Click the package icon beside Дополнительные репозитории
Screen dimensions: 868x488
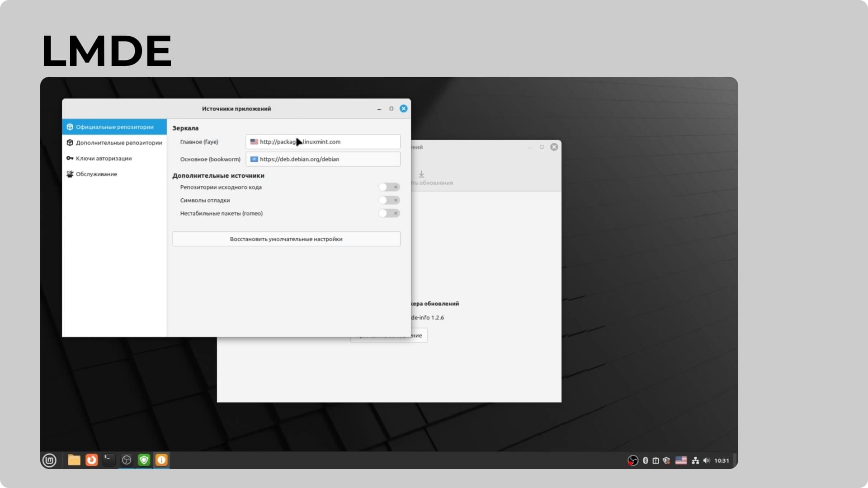70,143
